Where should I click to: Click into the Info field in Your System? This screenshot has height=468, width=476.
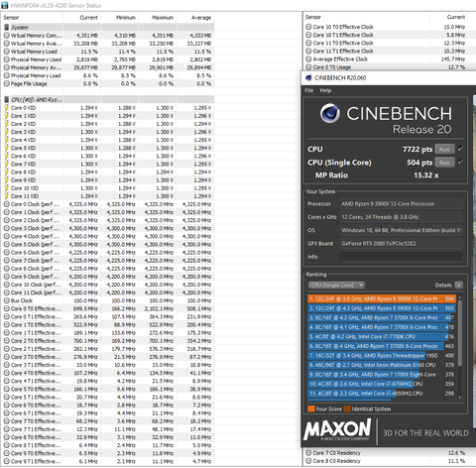click(401, 257)
